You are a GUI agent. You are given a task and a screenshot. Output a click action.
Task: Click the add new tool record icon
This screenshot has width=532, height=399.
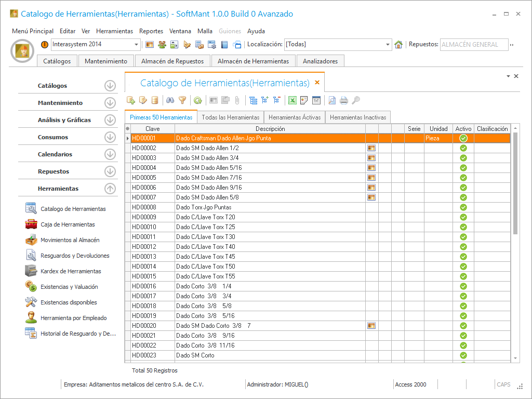[131, 100]
